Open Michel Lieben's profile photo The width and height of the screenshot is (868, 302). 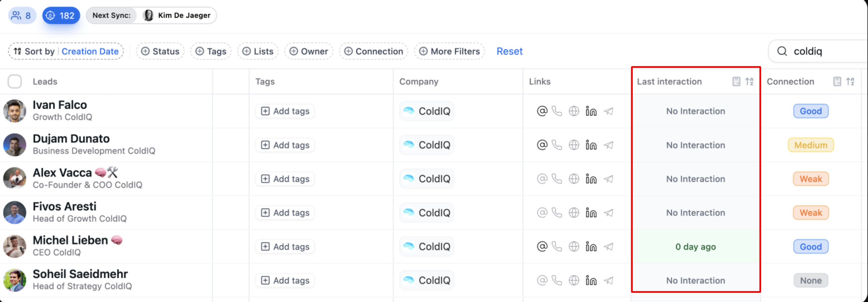pos(15,246)
